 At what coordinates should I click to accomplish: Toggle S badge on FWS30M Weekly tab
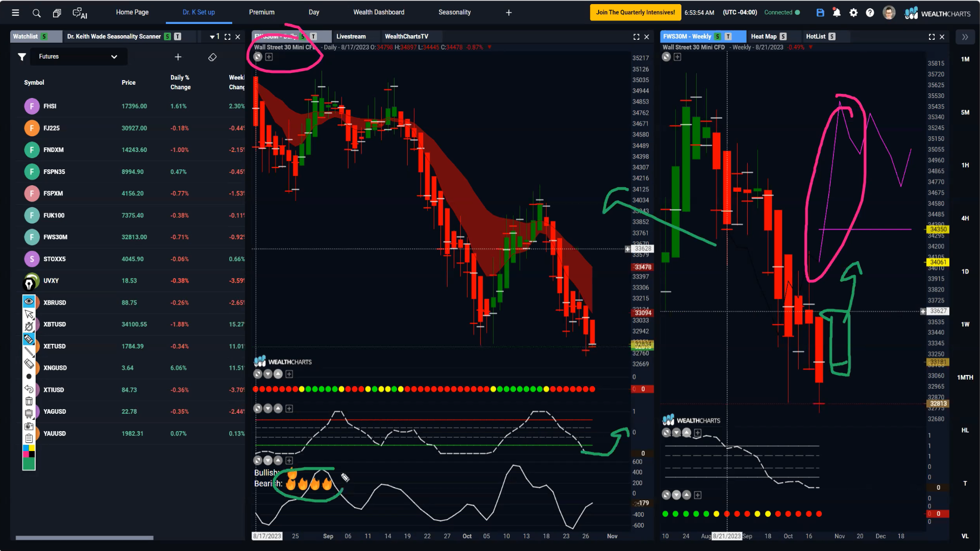(x=718, y=37)
